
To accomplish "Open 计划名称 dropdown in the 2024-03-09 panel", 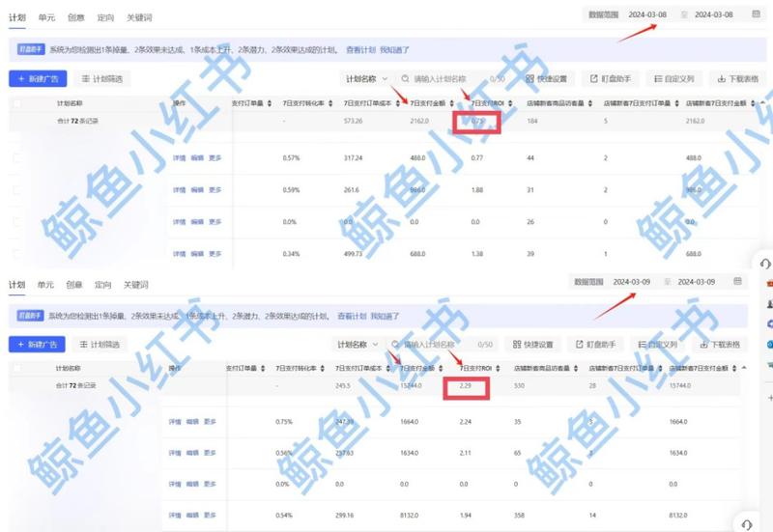I will click(358, 345).
